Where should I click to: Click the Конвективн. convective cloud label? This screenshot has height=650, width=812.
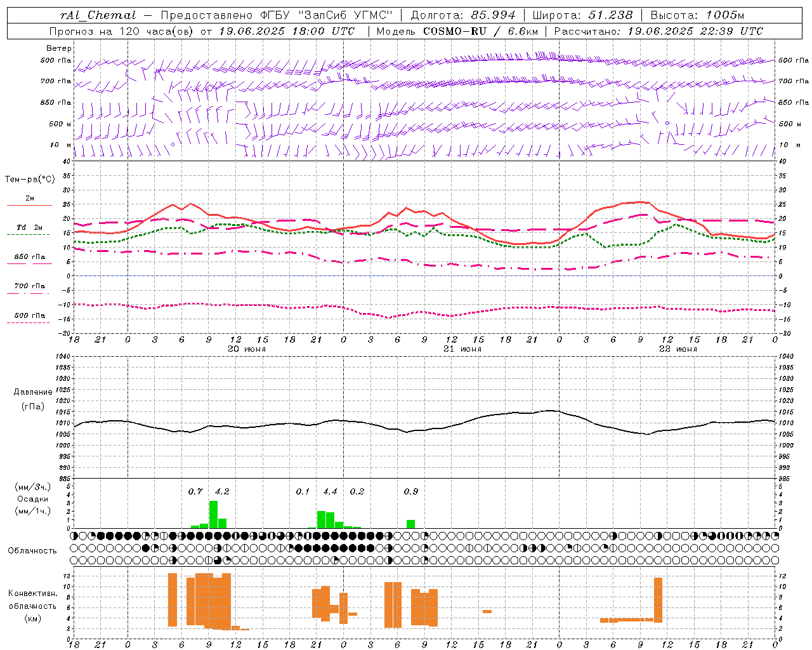[32, 594]
